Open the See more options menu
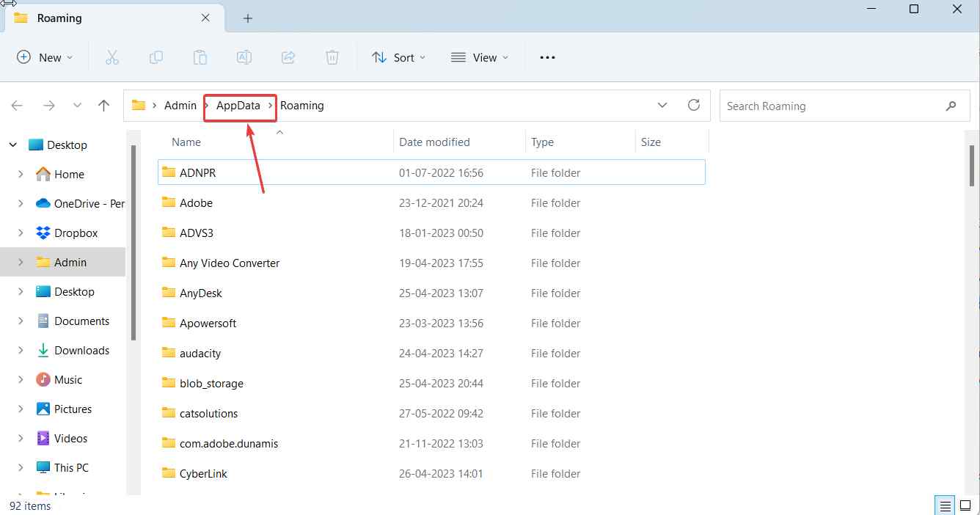Screen dimensions: 980x515 click(x=547, y=57)
